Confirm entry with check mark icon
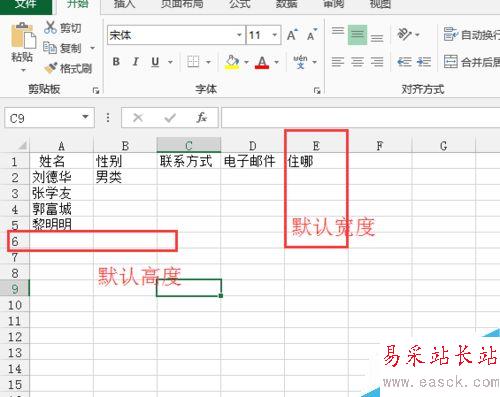This screenshot has width=500, height=397. (170, 118)
